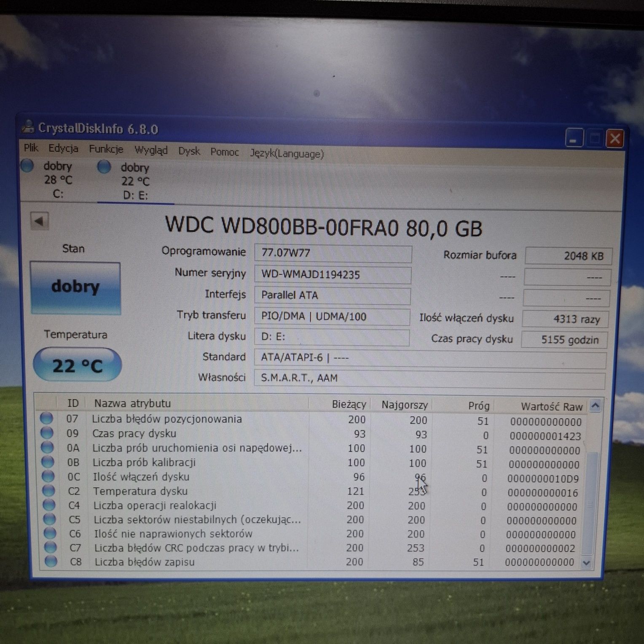644x644 pixels.
Task: Open the Funkcje menu
Action: [106, 149]
